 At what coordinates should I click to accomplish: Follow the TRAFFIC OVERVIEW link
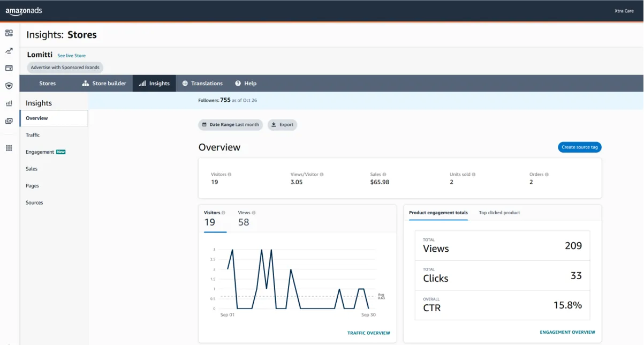368,333
